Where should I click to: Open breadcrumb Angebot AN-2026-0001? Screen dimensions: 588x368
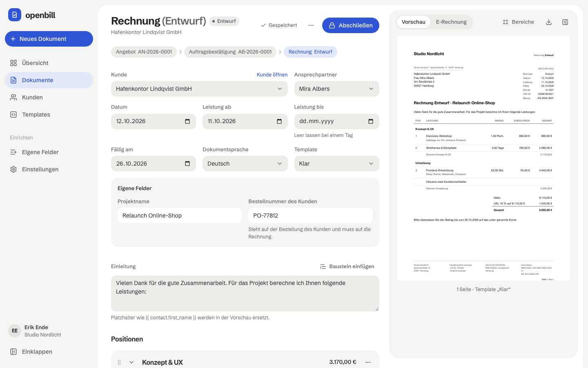pyautogui.click(x=144, y=52)
